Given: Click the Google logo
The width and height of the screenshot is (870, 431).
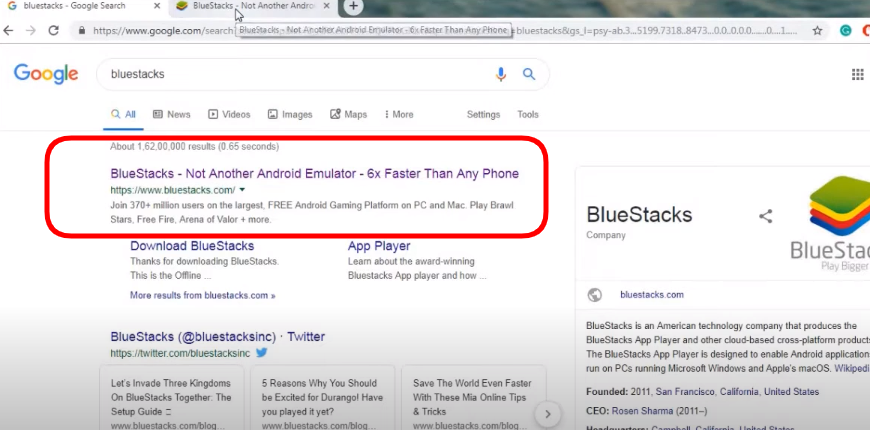Looking at the screenshot, I should 46,74.
